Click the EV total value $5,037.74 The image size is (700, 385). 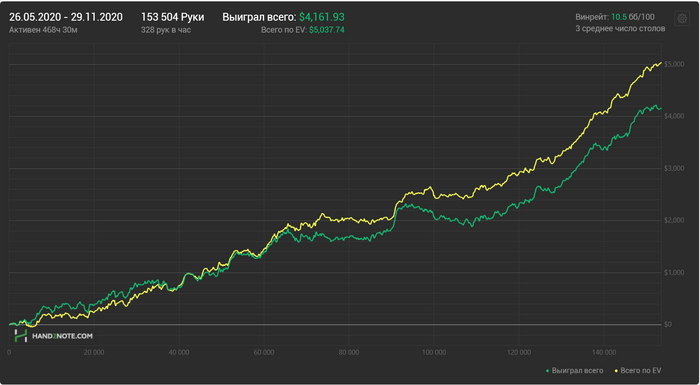coord(327,29)
